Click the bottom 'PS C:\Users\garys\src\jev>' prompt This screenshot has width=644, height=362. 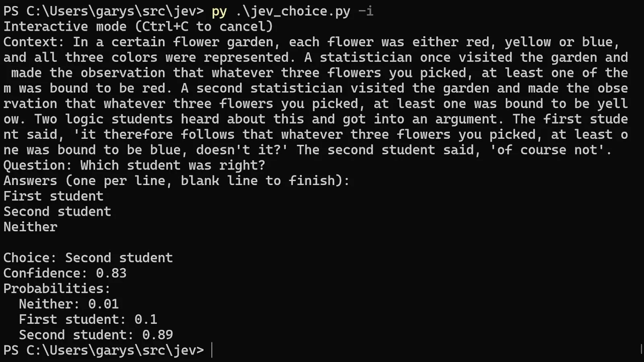click(103, 350)
